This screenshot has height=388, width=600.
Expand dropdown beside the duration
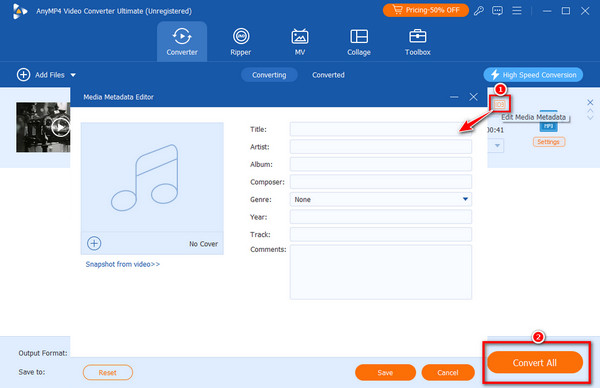tap(497, 145)
